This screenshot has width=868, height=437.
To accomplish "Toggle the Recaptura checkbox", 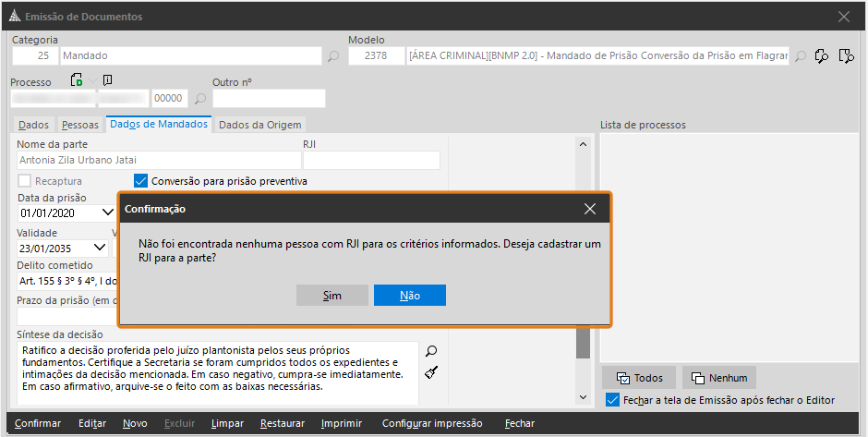I will [x=25, y=181].
